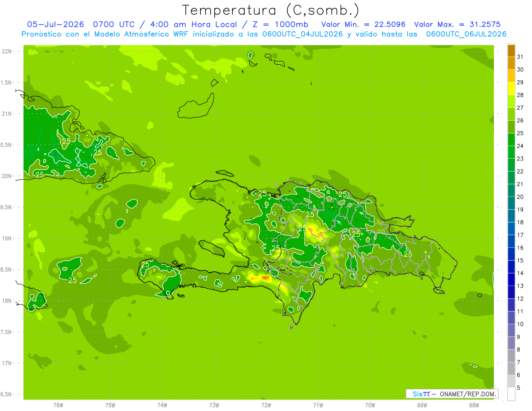Click the legend value '8'

coord(518,350)
